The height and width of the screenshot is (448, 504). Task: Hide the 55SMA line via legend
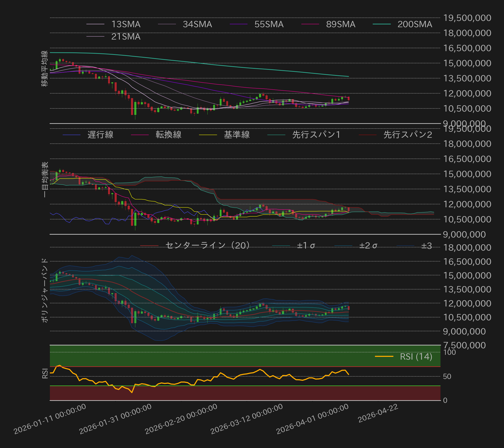269,24
